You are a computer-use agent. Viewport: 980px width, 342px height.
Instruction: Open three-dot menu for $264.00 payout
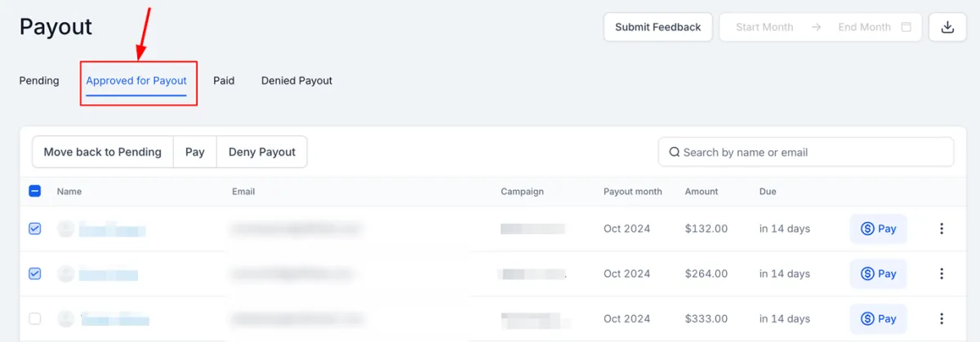point(942,274)
